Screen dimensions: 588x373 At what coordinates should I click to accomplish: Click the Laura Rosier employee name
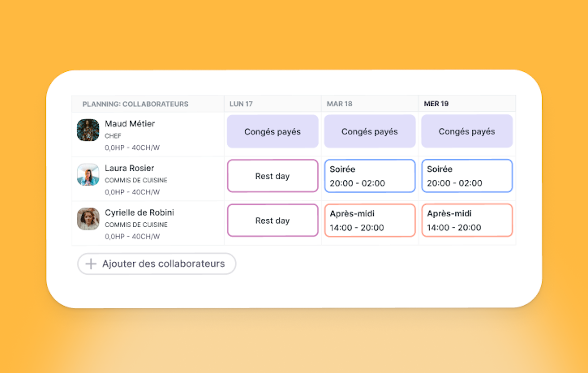tap(129, 168)
